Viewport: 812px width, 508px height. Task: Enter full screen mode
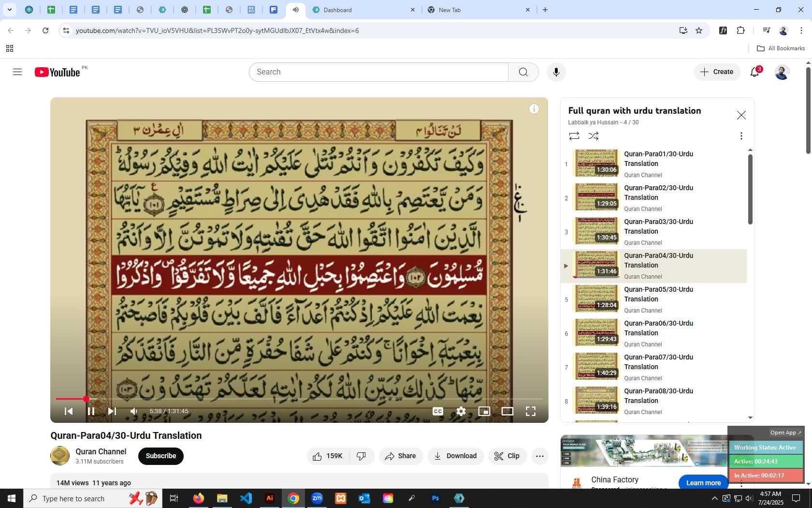530,411
